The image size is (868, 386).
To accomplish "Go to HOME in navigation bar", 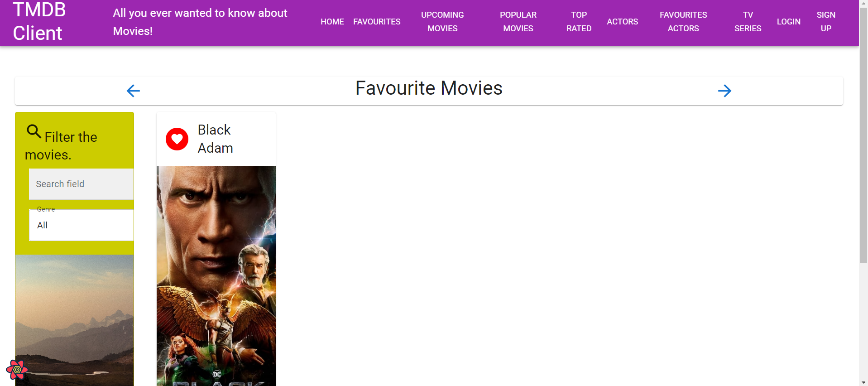I will (x=332, y=22).
